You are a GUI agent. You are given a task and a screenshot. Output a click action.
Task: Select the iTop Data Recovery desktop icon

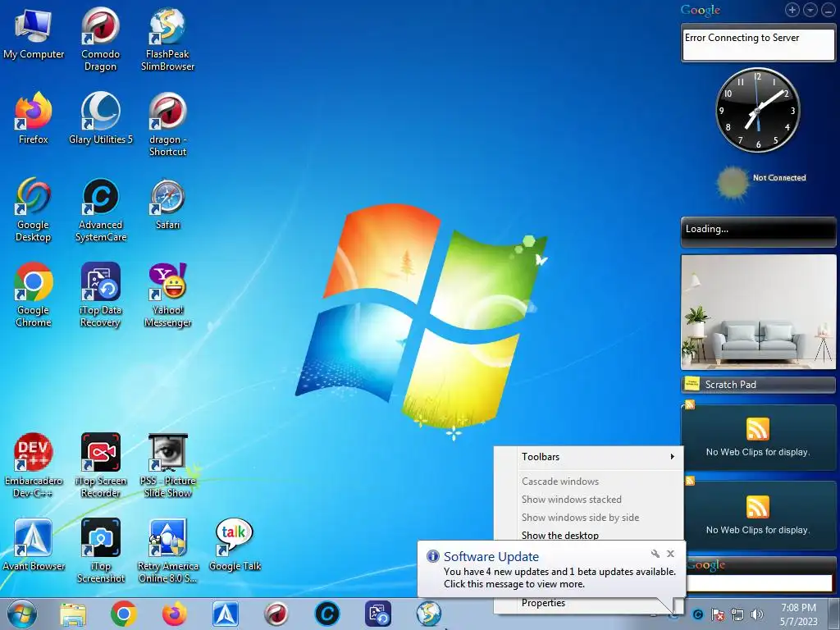[101, 294]
